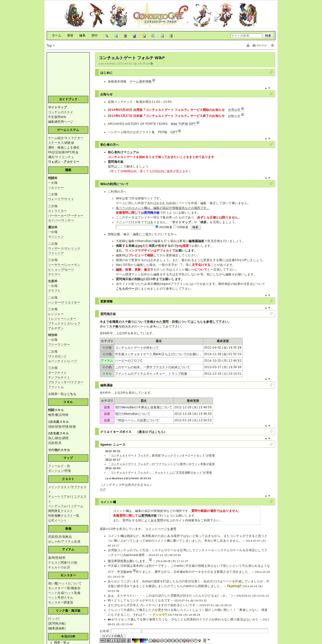Open 新規 in the top menu

coord(70,36)
